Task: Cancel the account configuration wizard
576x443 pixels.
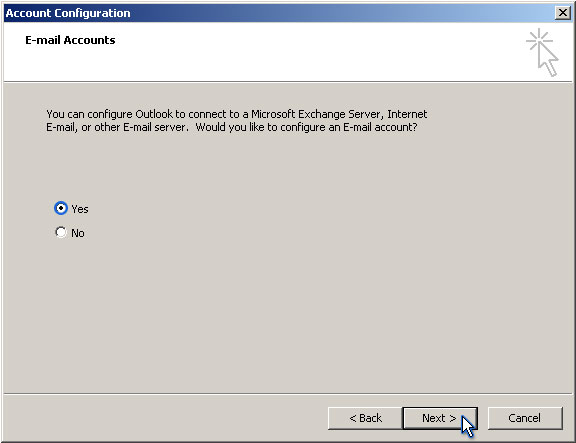Action: 525,418
